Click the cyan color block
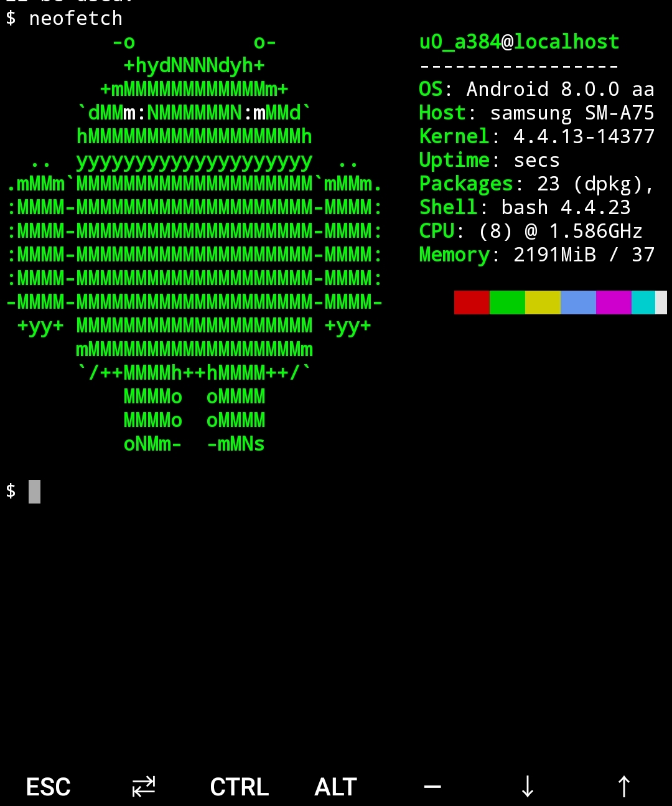The image size is (672, 806). tap(643, 302)
